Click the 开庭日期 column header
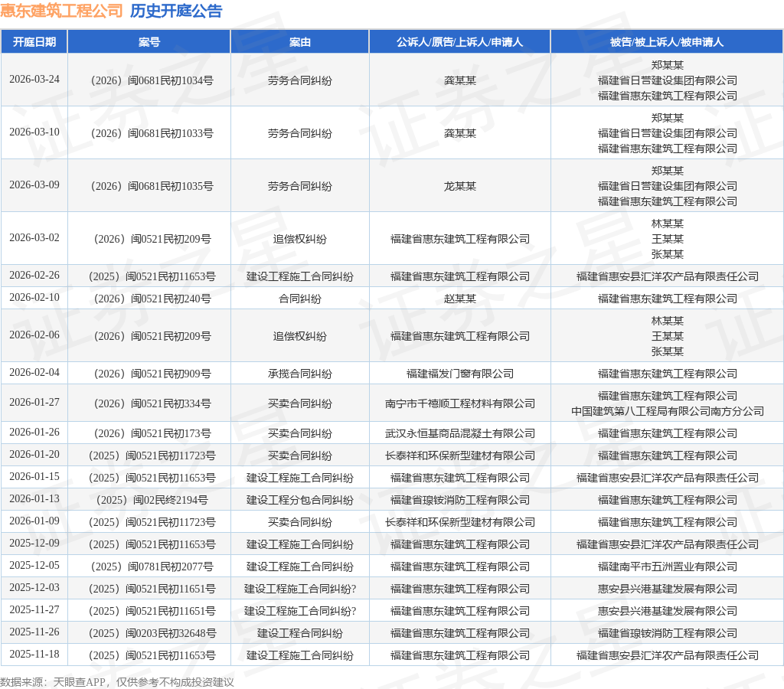Image resolution: width=784 pixels, height=689 pixels. coord(34,42)
